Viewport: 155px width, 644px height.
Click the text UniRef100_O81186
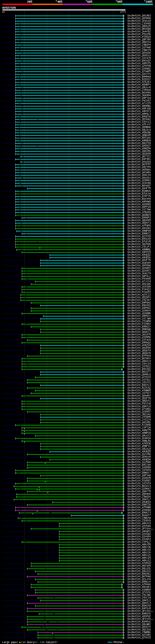pos(139,284)
